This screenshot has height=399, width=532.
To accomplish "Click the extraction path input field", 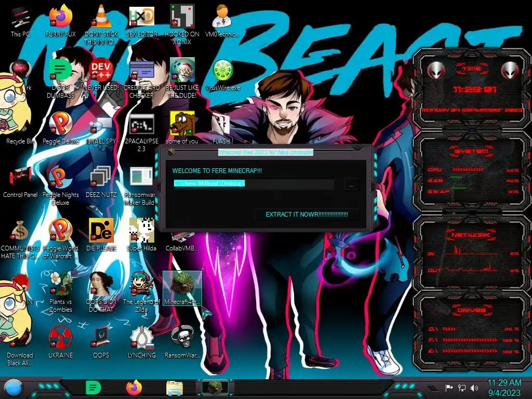I will pyautogui.click(x=254, y=183).
